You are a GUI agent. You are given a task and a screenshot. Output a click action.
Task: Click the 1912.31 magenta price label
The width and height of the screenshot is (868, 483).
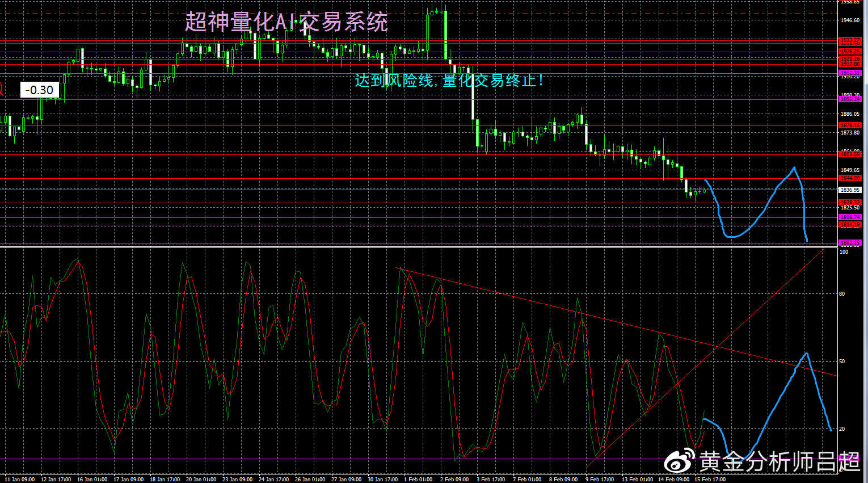(x=850, y=73)
